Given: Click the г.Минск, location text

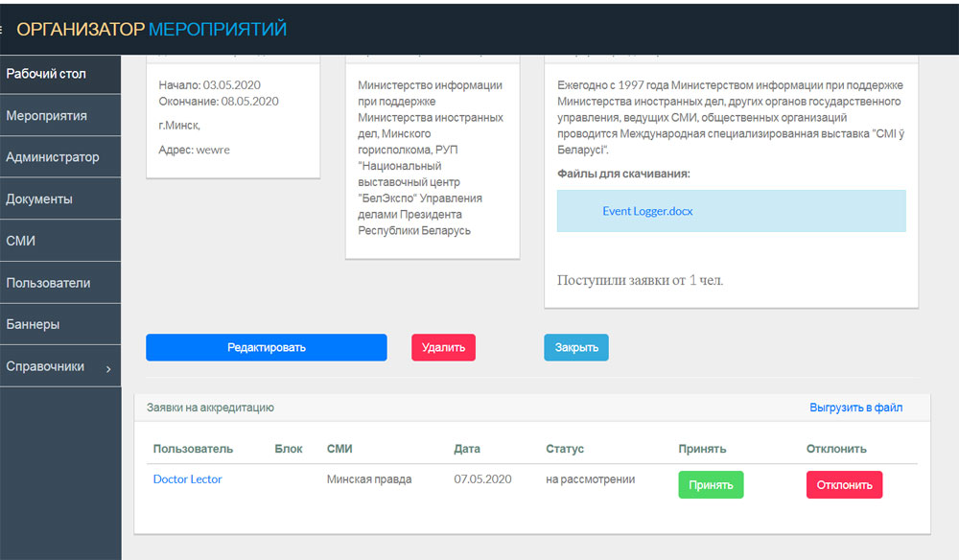Looking at the screenshot, I should pos(179,126).
